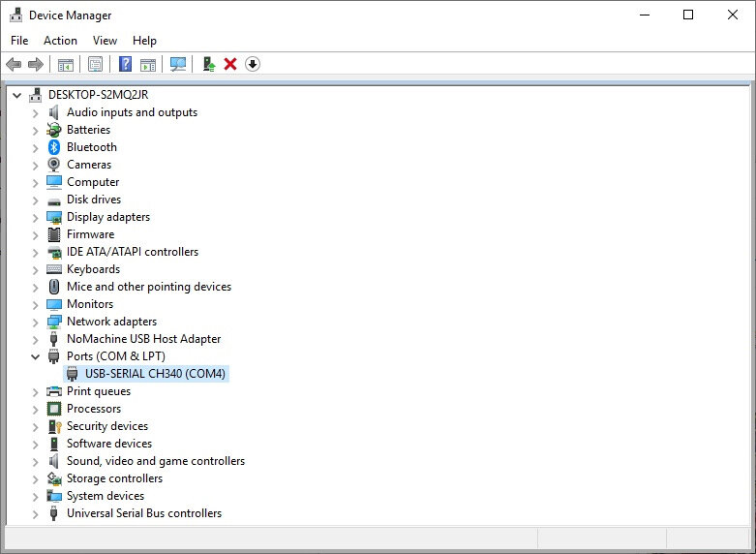Click the USB-SERIAL CH340 port icon
Screen dimensions: 756x554
coord(73,374)
